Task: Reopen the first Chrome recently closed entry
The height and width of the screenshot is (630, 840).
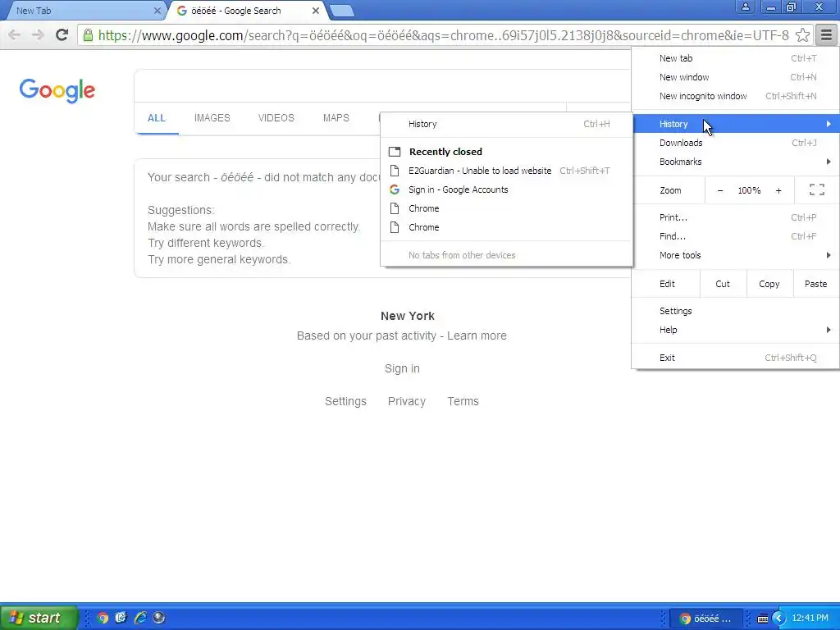Action: pos(506,208)
